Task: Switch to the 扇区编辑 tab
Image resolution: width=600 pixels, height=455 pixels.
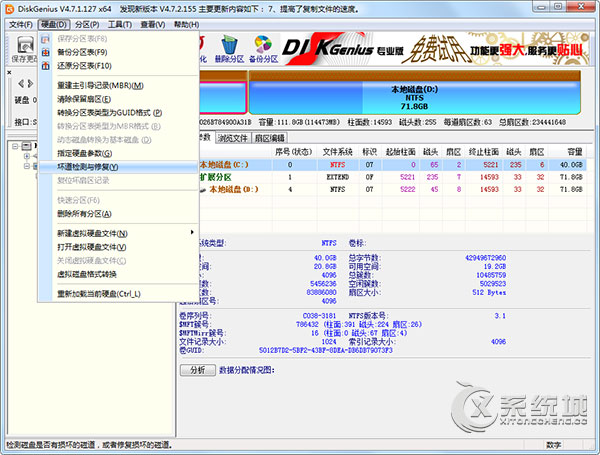Action: pos(269,138)
